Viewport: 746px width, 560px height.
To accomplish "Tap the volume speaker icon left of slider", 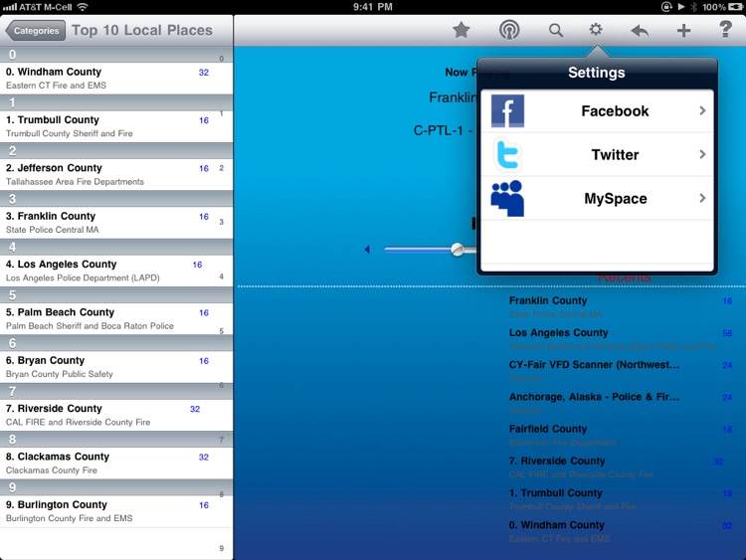I will [367, 250].
